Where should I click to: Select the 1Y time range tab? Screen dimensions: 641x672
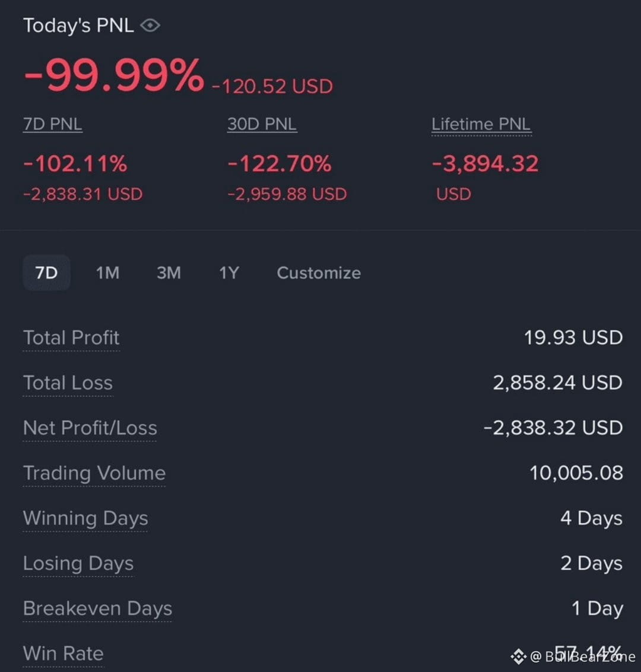pyautogui.click(x=229, y=272)
